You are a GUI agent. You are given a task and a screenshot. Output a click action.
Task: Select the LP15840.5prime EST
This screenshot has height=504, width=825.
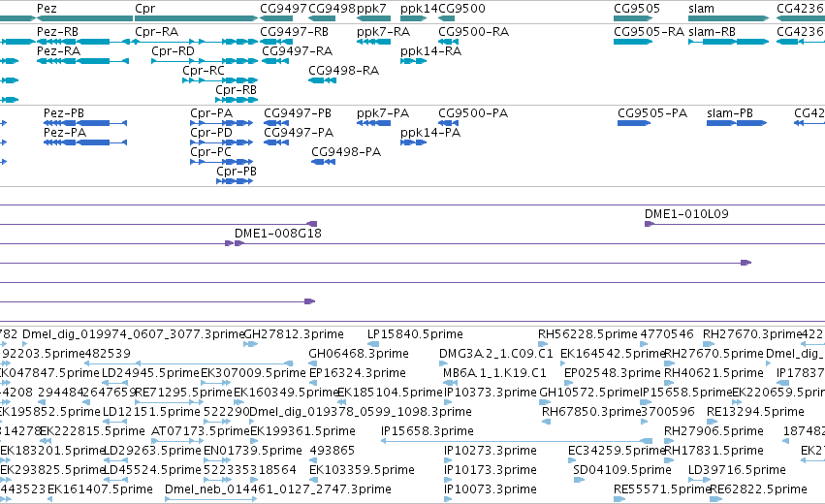click(373, 344)
